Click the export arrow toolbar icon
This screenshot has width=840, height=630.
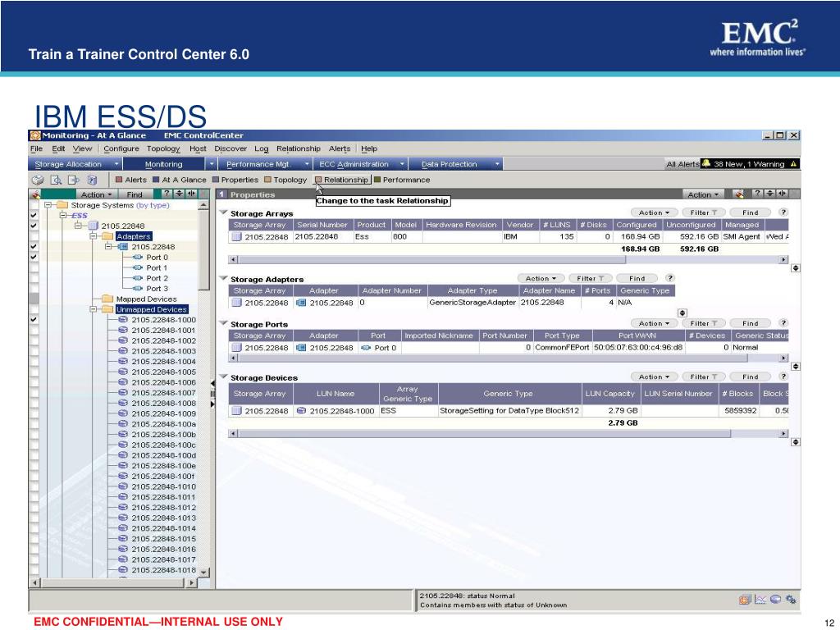73,180
